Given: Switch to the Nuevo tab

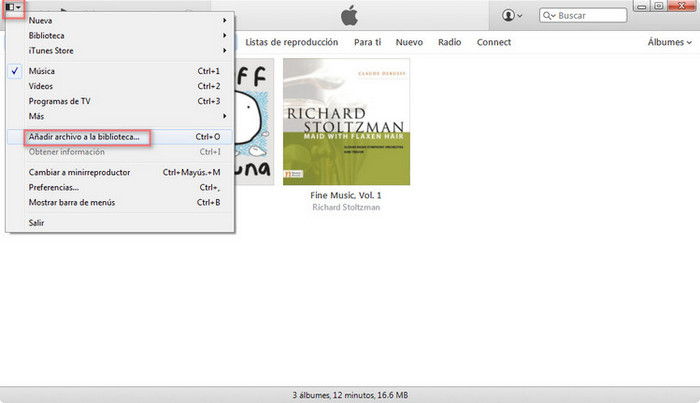Looking at the screenshot, I should [x=409, y=42].
